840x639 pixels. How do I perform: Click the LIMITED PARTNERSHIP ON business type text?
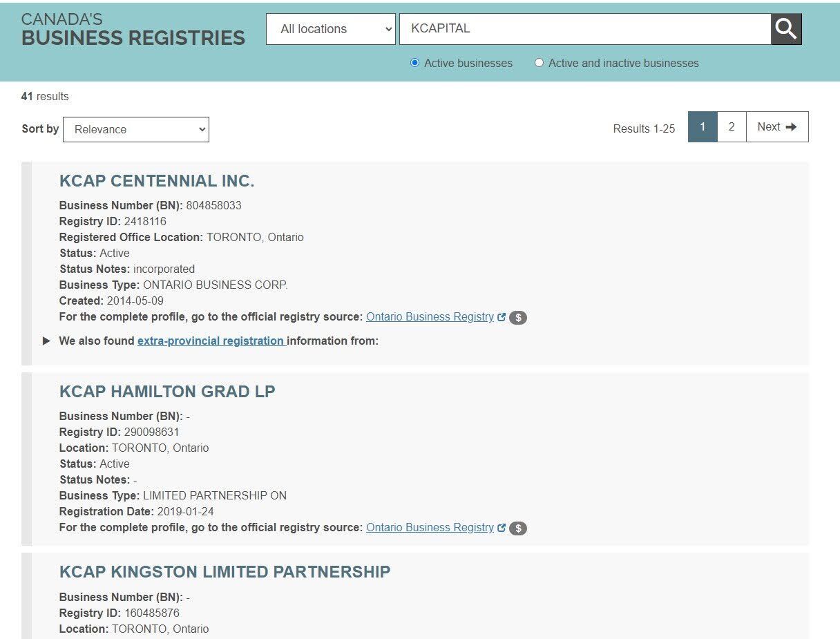pos(215,496)
